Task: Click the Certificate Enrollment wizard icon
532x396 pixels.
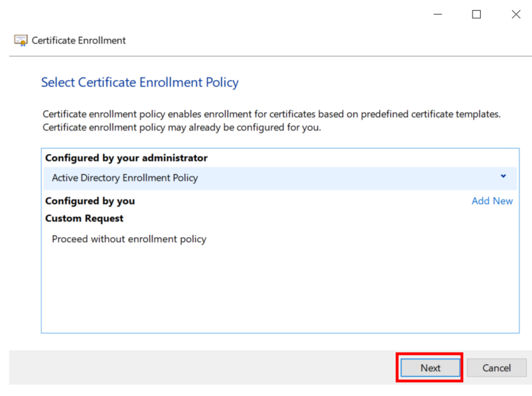Action: point(21,41)
